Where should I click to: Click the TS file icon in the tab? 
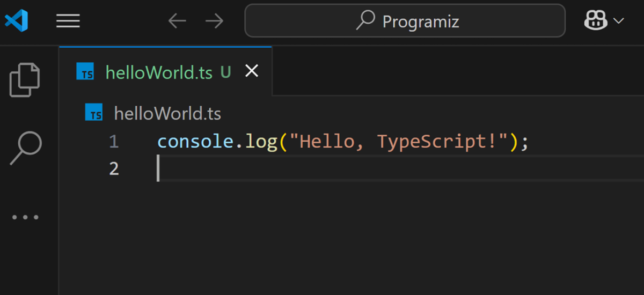(x=85, y=72)
